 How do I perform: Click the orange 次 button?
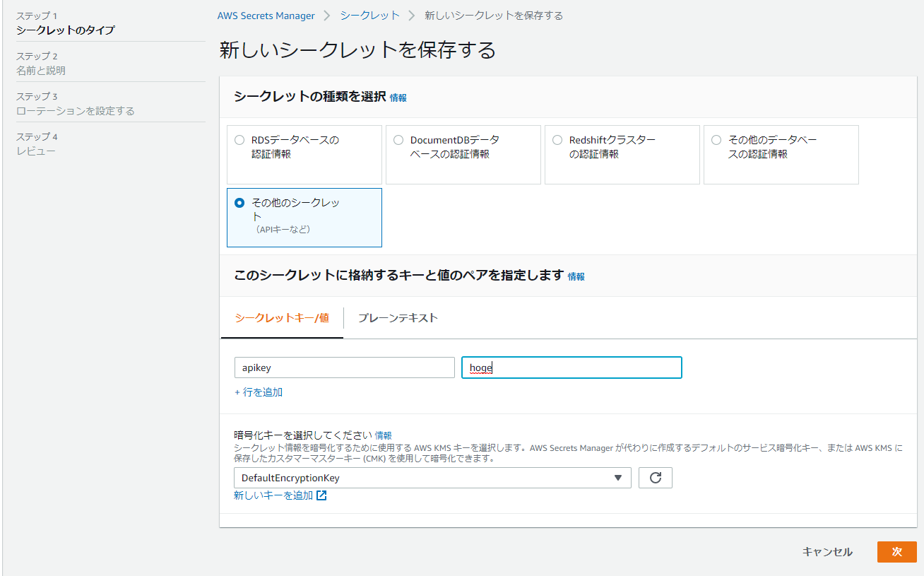pyautogui.click(x=896, y=552)
